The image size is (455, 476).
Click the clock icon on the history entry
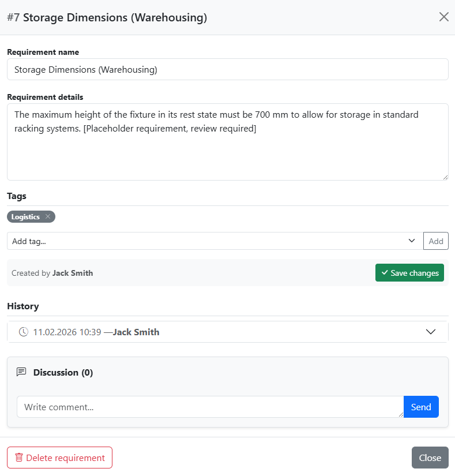click(x=23, y=332)
